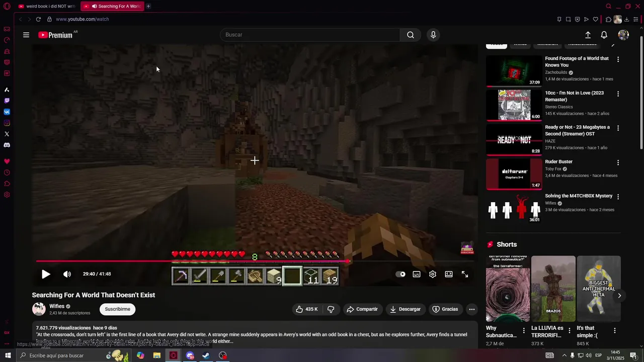The image size is (644, 362).
Task: Open X (Twitter) in the Opera sidebar
Action: 7,134
